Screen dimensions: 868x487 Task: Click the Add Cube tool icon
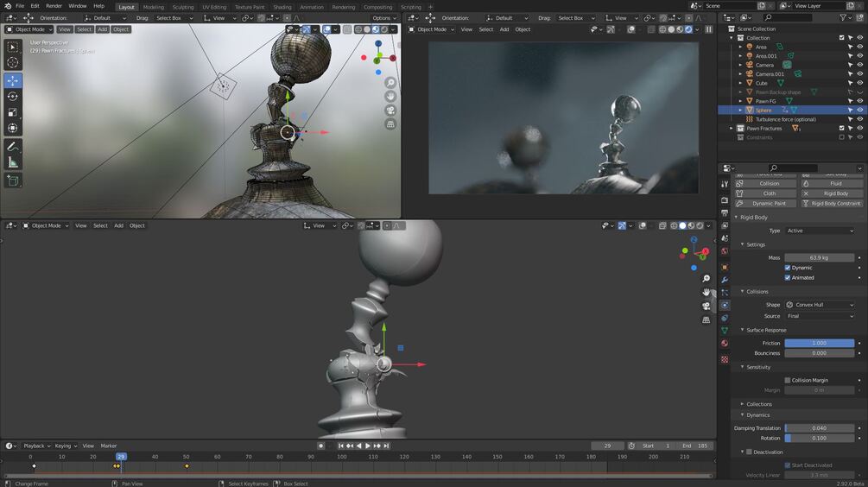pyautogui.click(x=13, y=181)
